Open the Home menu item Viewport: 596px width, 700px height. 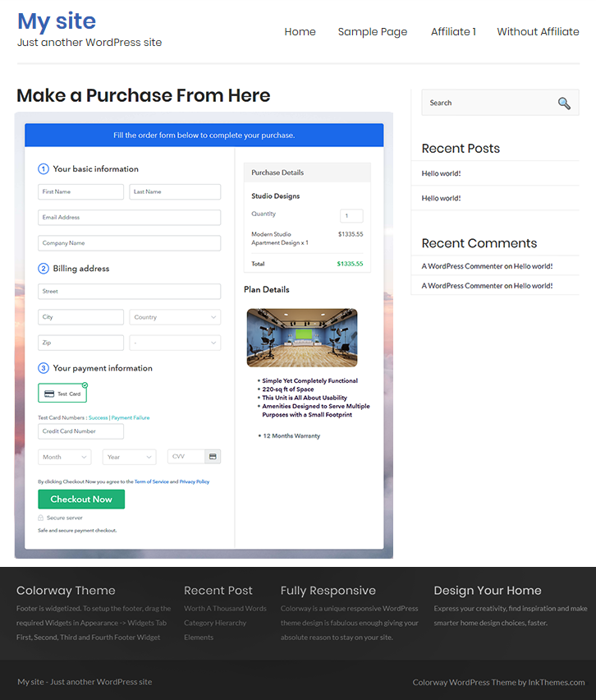point(300,32)
